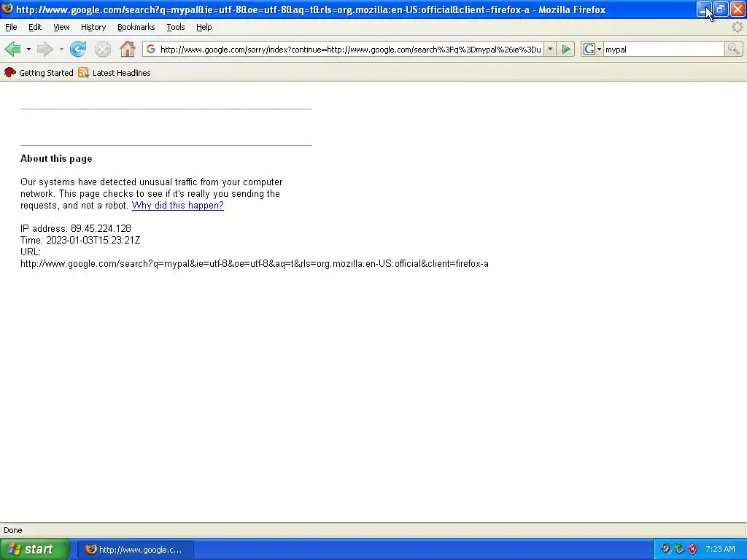Click the Google favicon in address bar
The image size is (747, 560).
point(150,49)
